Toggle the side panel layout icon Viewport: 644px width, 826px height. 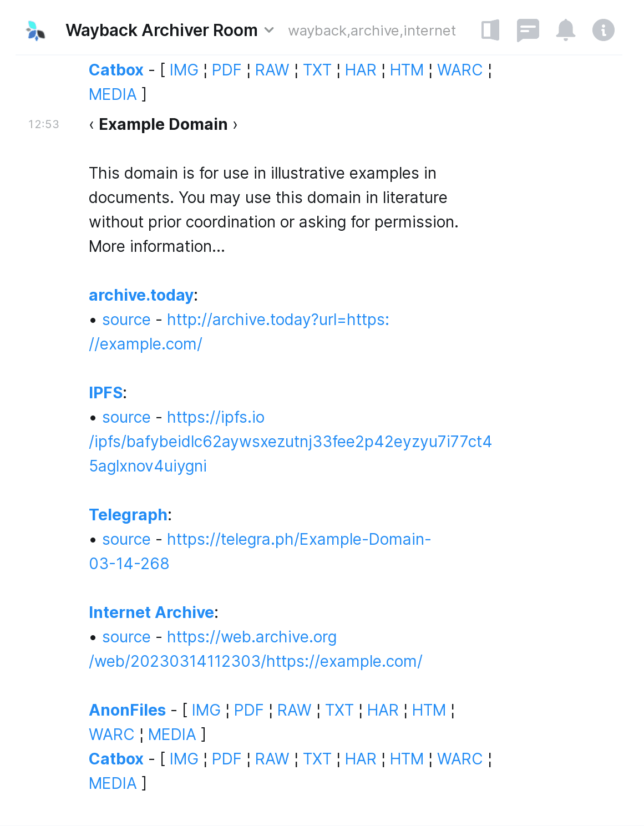490,31
